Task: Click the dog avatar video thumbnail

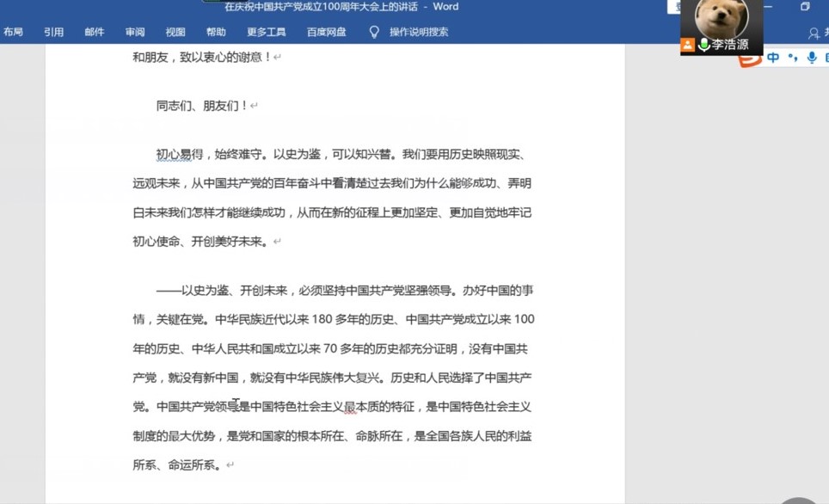Action: 721,19
